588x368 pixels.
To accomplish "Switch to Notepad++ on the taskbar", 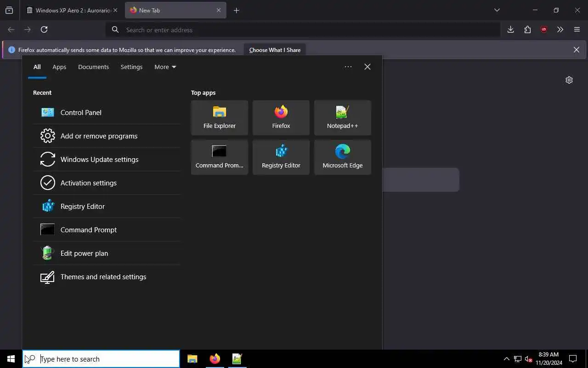I will pyautogui.click(x=237, y=359).
